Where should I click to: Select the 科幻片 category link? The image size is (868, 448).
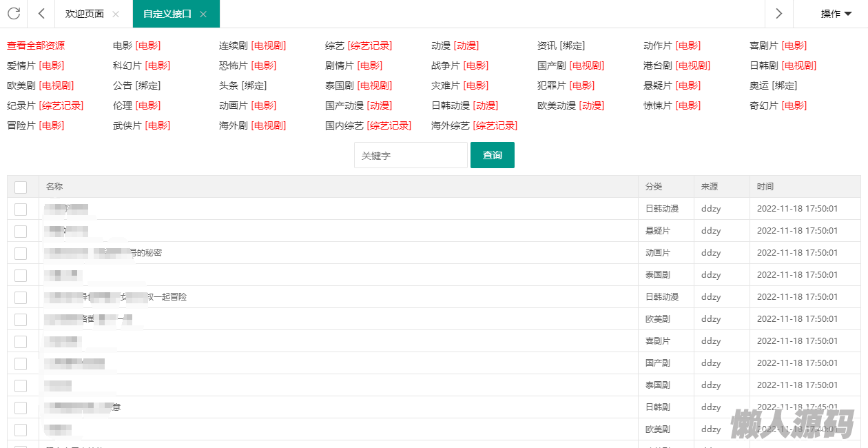[127, 65]
